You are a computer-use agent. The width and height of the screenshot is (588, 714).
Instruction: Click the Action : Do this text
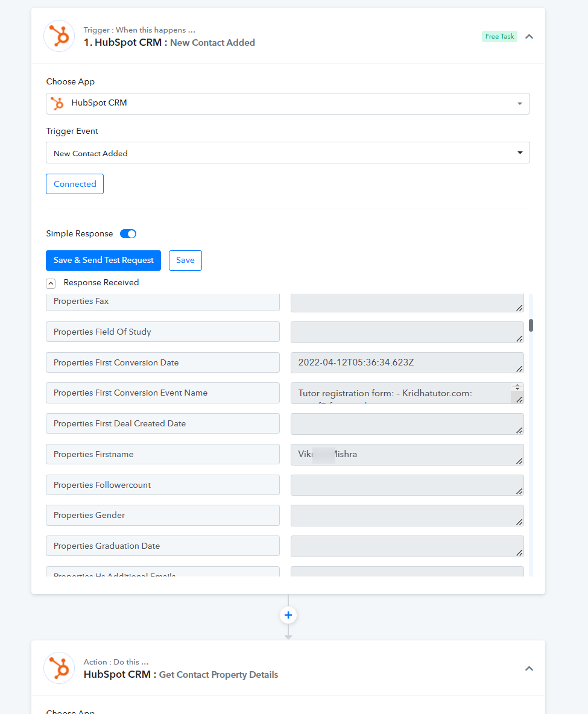click(116, 662)
